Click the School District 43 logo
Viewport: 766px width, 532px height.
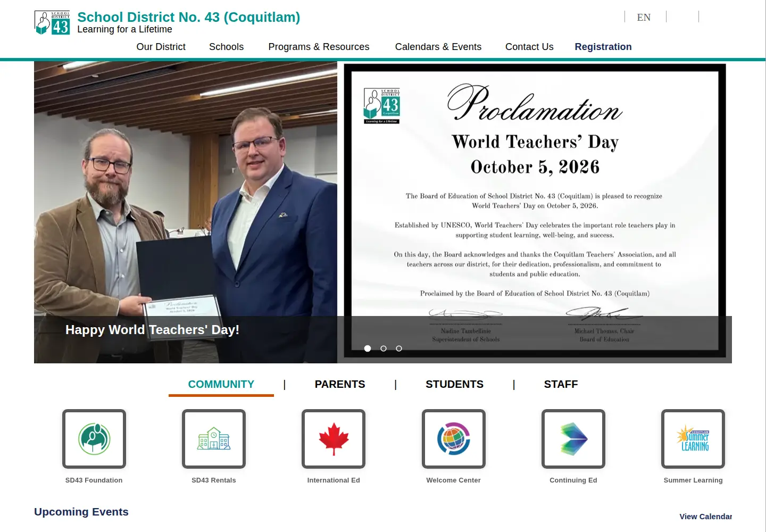[x=52, y=22]
